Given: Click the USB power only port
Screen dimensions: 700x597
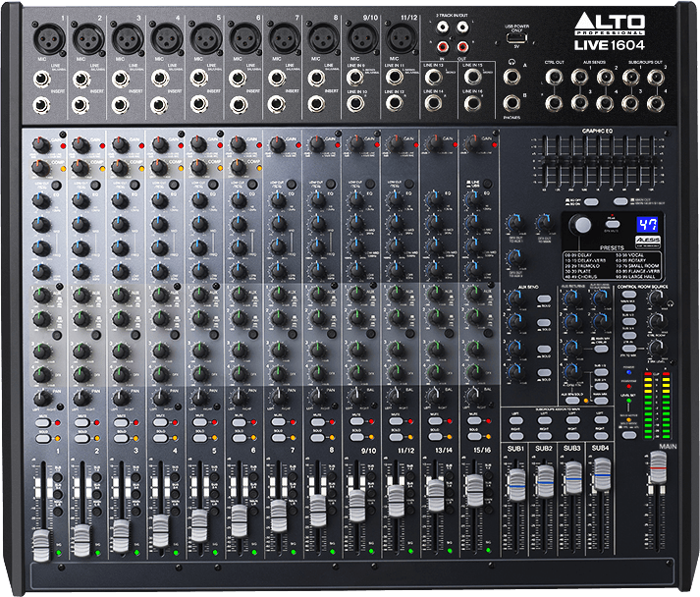Looking at the screenshot, I should tap(516, 39).
